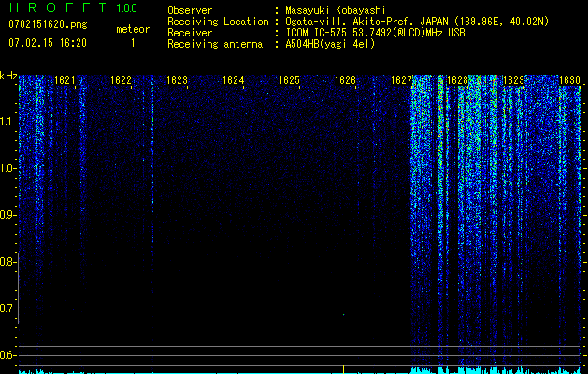
Task: Click the kHz axis unit label
Action: pyautogui.click(x=8, y=76)
